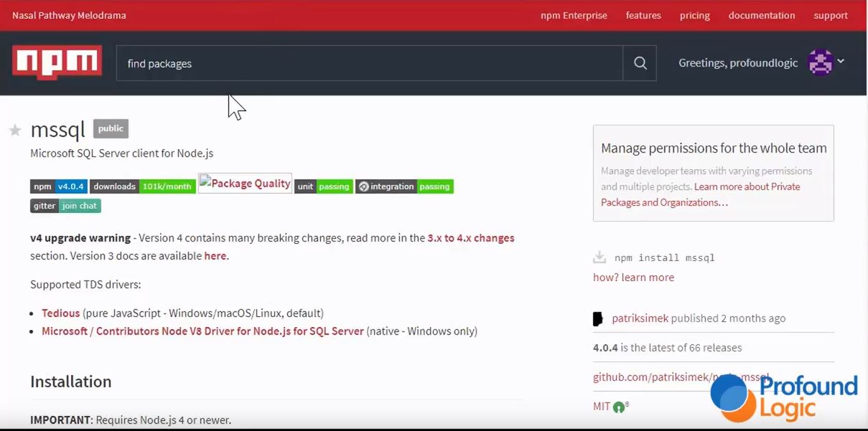Open the gitter join chat badge
The image size is (868, 431).
coord(65,206)
